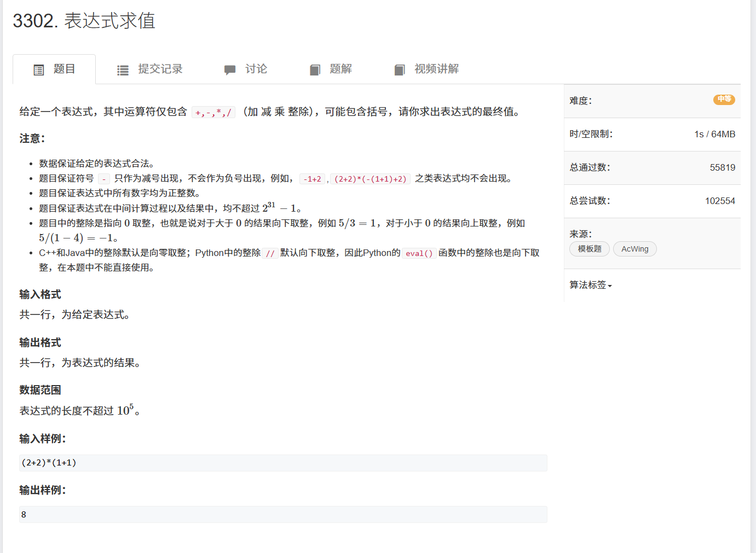Open the 讨论 tab
This screenshot has height=553, width=756.
click(245, 69)
